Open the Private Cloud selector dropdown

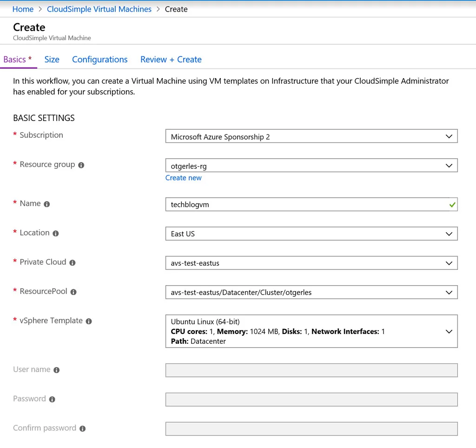click(449, 263)
